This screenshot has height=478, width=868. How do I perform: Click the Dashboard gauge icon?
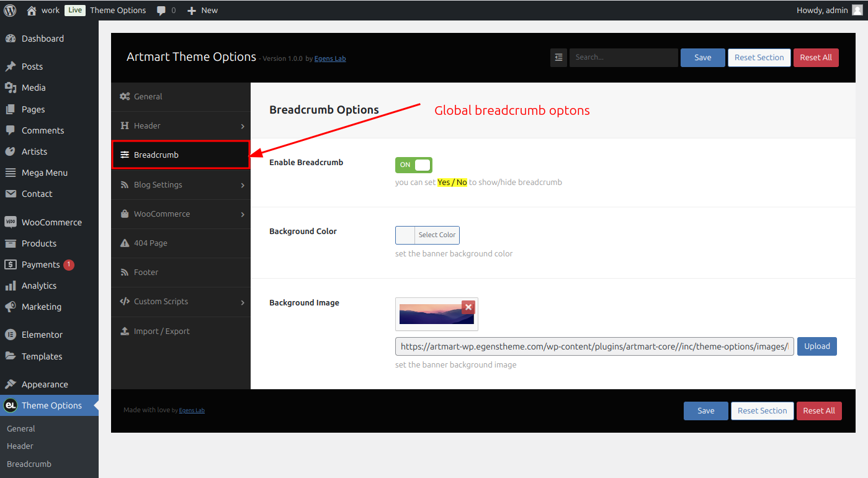click(x=11, y=38)
